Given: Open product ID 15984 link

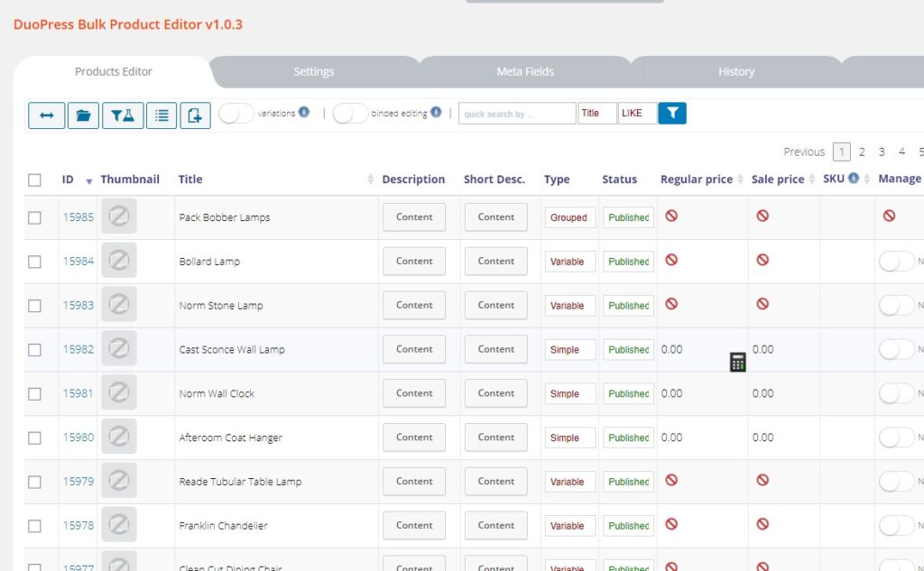Looking at the screenshot, I should (79, 261).
